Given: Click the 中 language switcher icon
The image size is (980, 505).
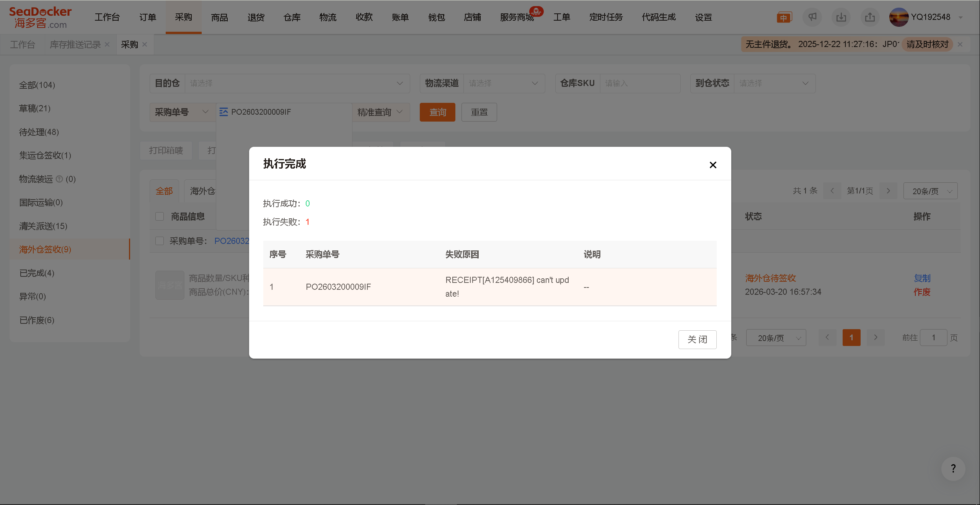Looking at the screenshot, I should point(784,17).
